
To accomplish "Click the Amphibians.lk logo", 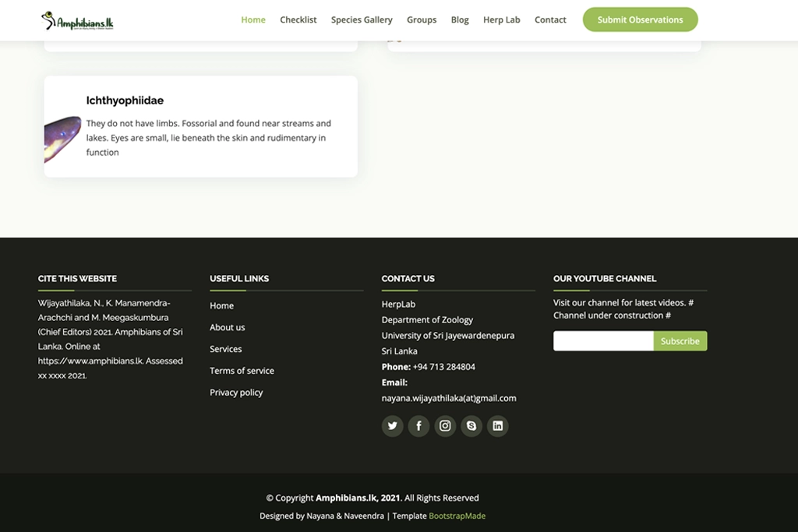I will pos(78,20).
